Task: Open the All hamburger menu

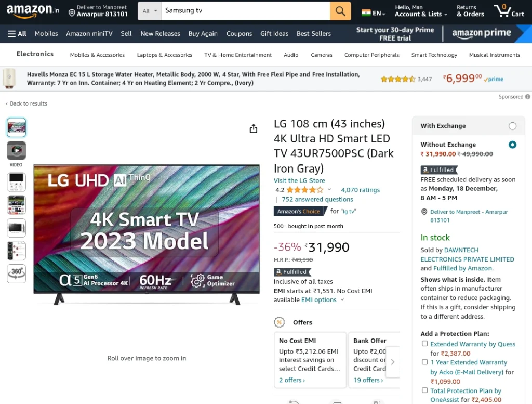Action: coord(17,34)
